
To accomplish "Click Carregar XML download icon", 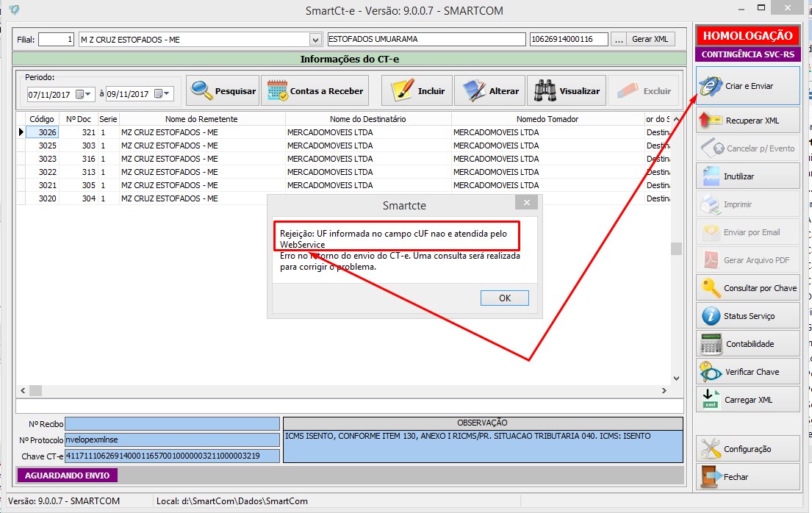I will pos(711,400).
